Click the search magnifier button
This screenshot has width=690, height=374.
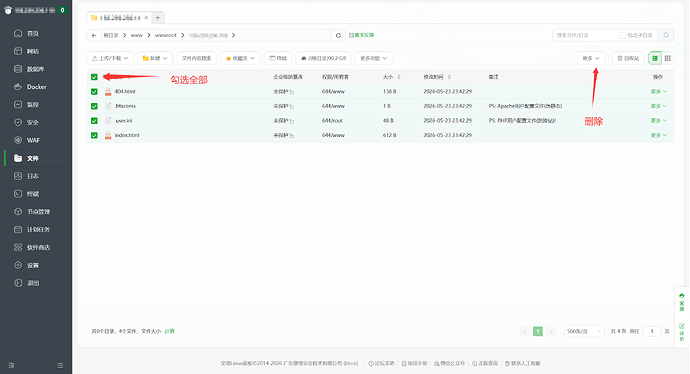666,35
